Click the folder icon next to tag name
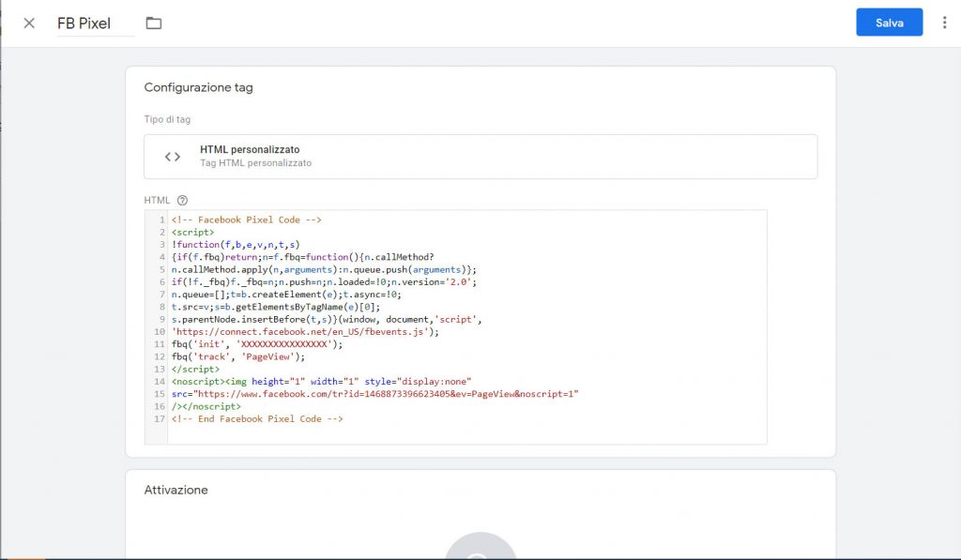This screenshot has height=560, width=961. coord(154,23)
